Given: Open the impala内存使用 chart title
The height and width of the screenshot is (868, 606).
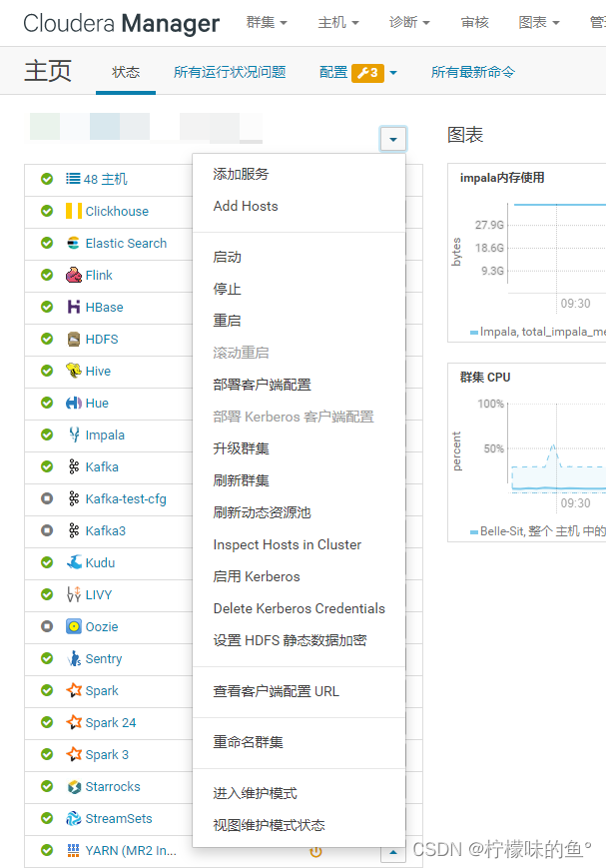Looking at the screenshot, I should pos(502,178).
